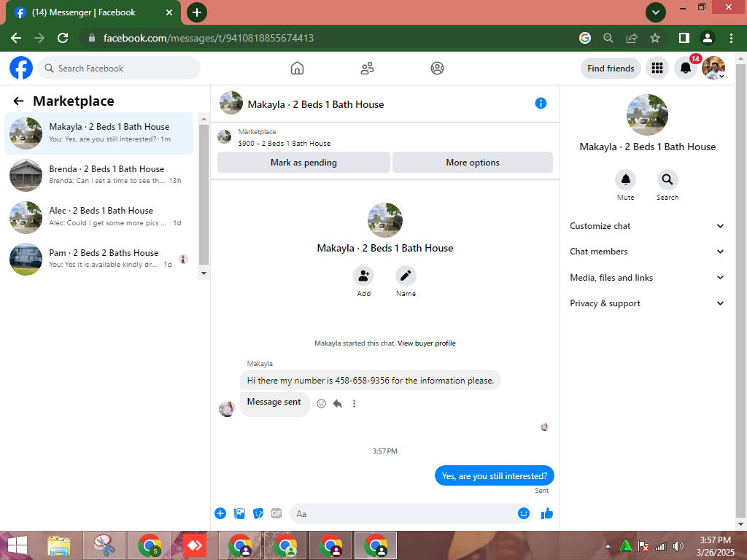747x560 pixels.
Task: Click Mark as pending button
Action: (303, 163)
